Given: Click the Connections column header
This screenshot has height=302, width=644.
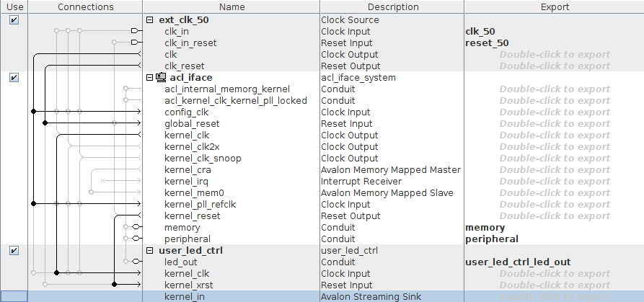Looking at the screenshot, I should click(x=86, y=7).
